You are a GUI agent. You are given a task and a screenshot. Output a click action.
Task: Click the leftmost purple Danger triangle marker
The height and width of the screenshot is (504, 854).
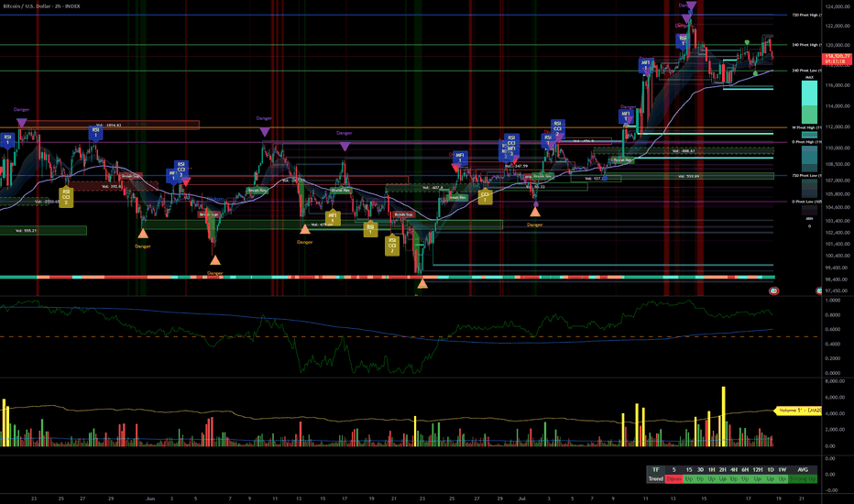[x=21, y=123]
